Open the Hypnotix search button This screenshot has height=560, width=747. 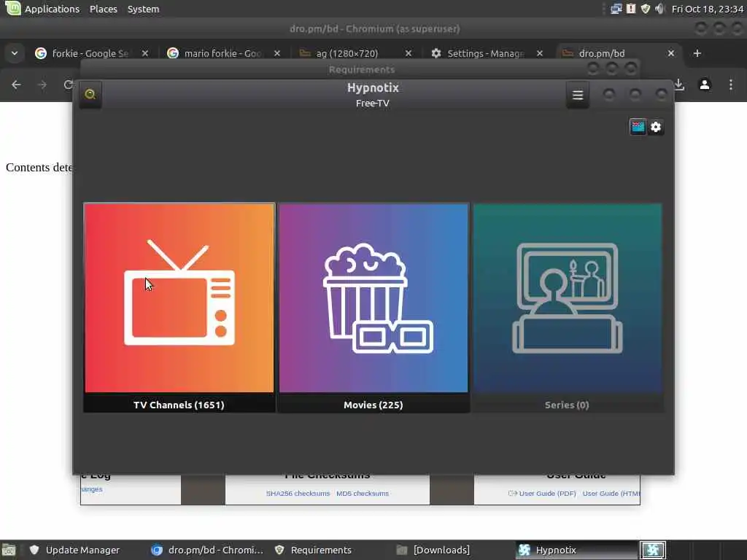[x=90, y=94]
